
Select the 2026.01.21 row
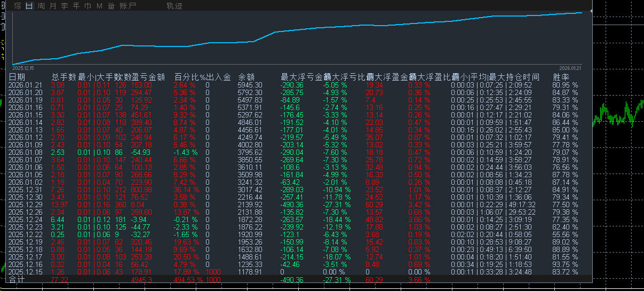point(300,85)
